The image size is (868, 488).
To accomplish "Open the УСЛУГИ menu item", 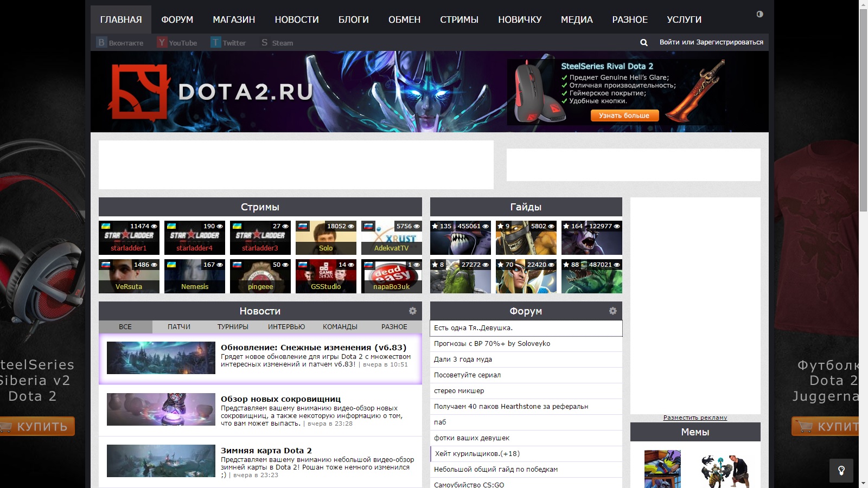I will click(684, 20).
